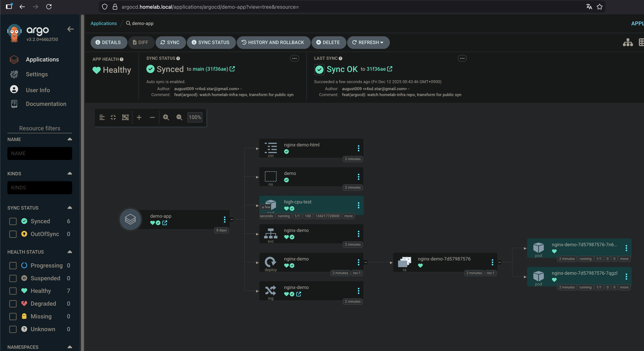Image resolution: width=644 pixels, height=351 pixels.
Task: Select the tree view icon top right
Action: click(x=628, y=42)
